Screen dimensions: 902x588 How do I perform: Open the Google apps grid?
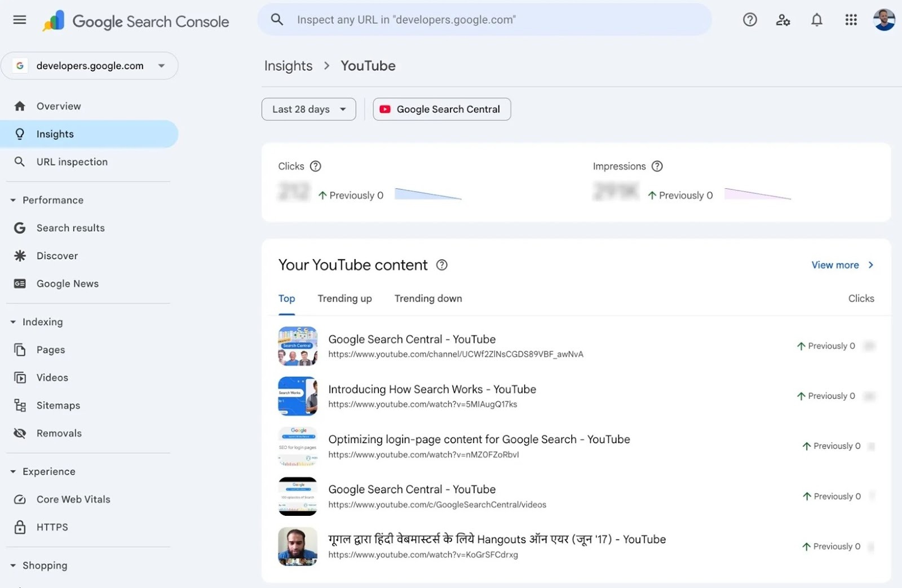click(x=851, y=19)
